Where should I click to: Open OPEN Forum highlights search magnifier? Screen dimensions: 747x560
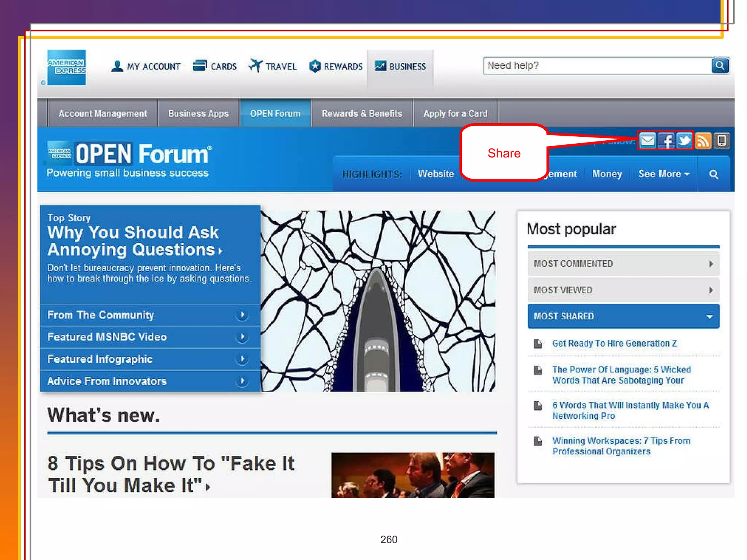click(x=713, y=174)
